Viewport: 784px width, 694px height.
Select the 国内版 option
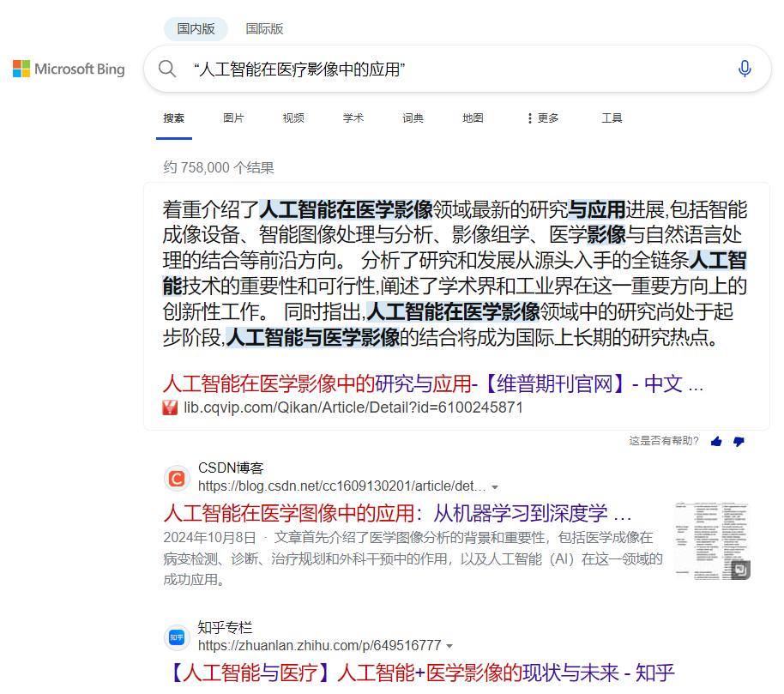point(196,28)
